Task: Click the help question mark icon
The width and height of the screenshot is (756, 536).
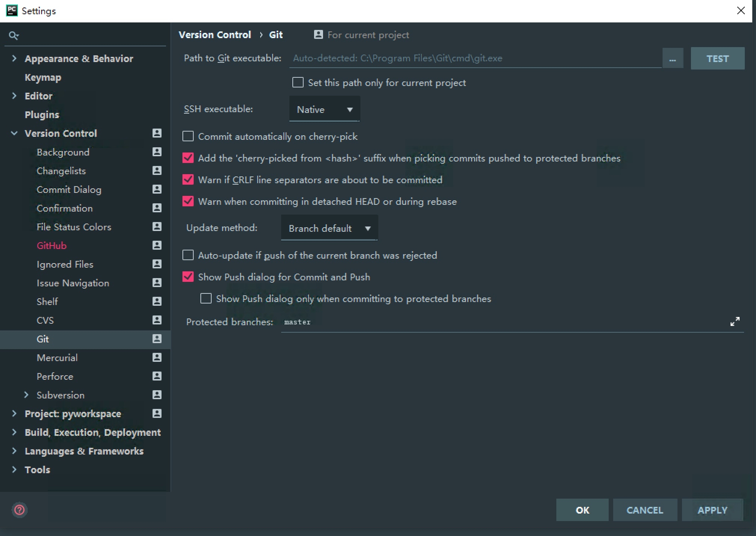Action: tap(19, 510)
